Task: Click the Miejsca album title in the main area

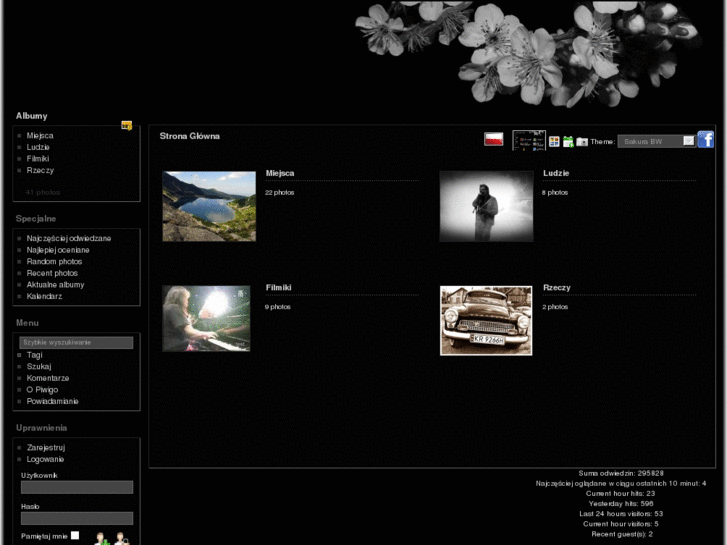Action: [280, 173]
